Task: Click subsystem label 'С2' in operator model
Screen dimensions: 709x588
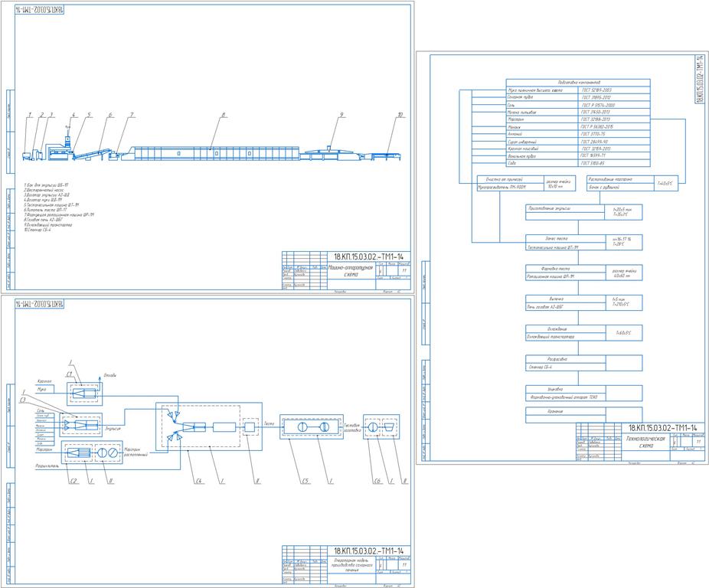Action: pos(74,482)
